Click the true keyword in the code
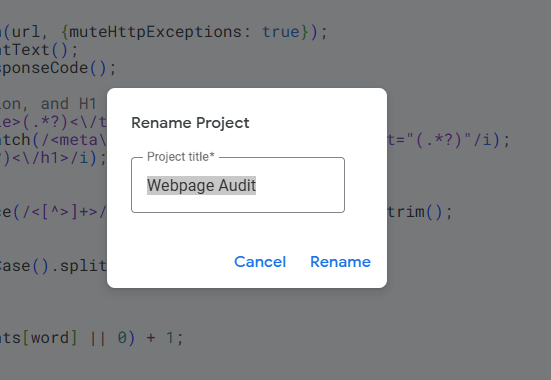The height and width of the screenshot is (380, 551). click(281, 32)
